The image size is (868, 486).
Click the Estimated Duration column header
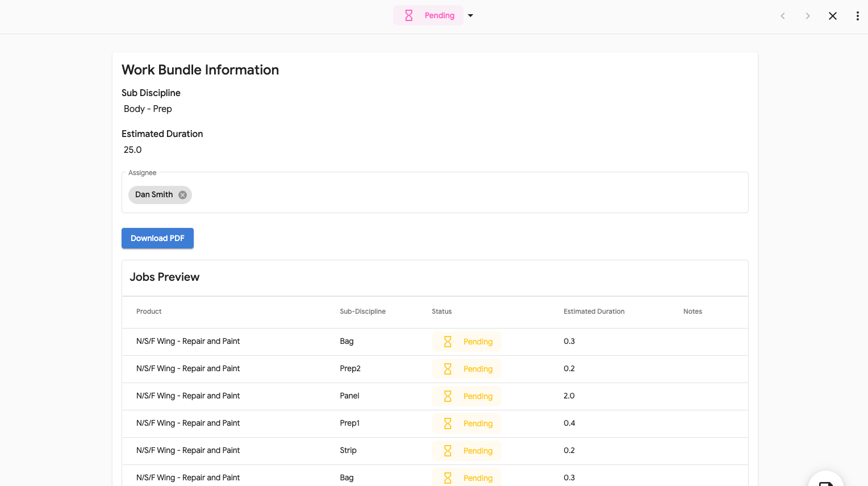coord(594,311)
